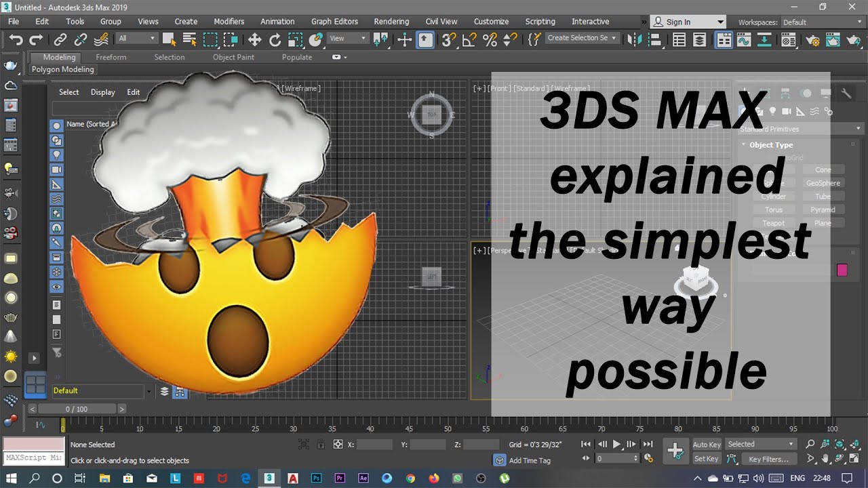868x488 pixels.
Task: Toggle the Spinner Snap button
Action: tap(510, 39)
